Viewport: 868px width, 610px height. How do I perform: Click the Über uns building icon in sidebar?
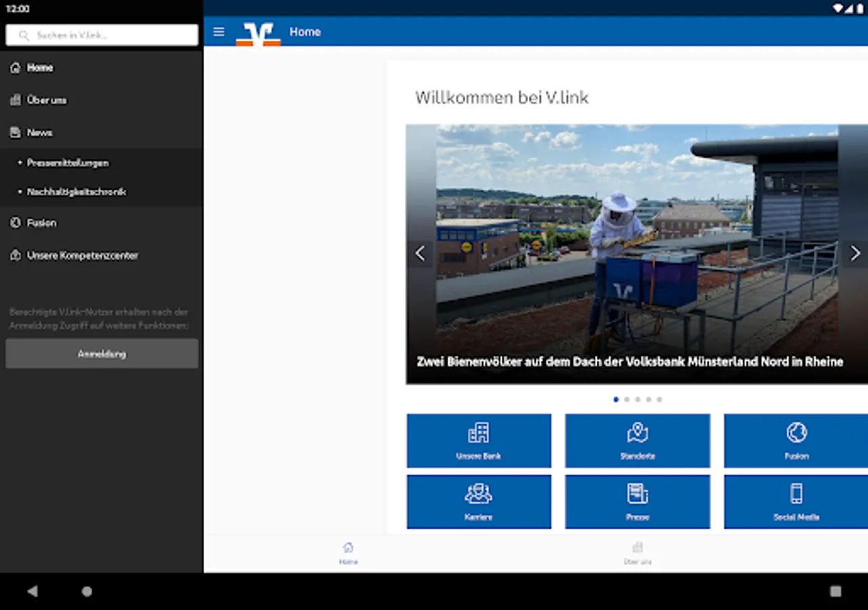15,100
